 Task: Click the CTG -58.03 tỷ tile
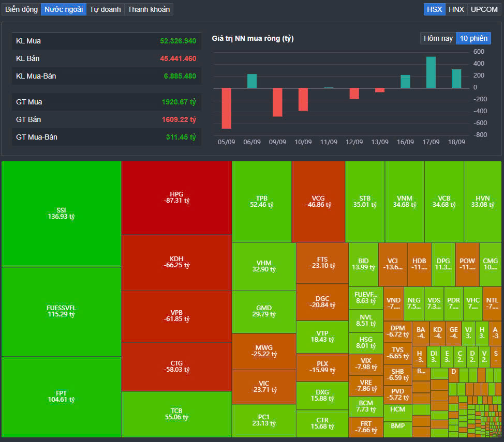[x=176, y=367]
